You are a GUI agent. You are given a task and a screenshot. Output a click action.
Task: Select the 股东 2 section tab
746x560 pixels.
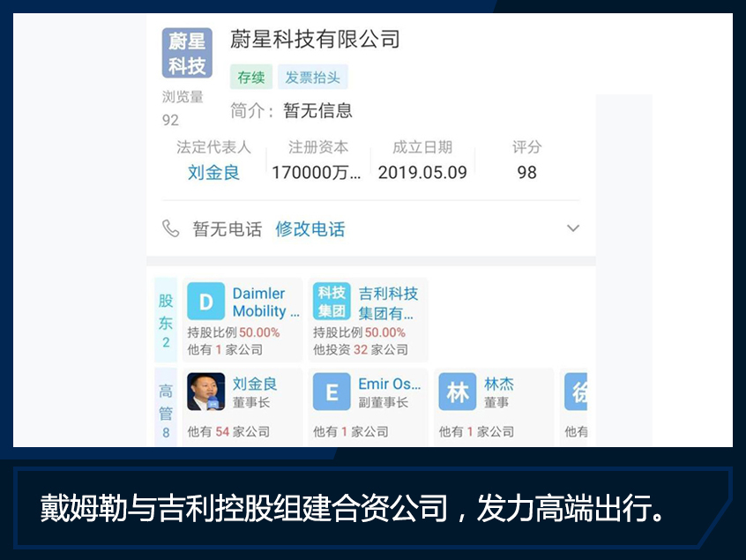166,320
